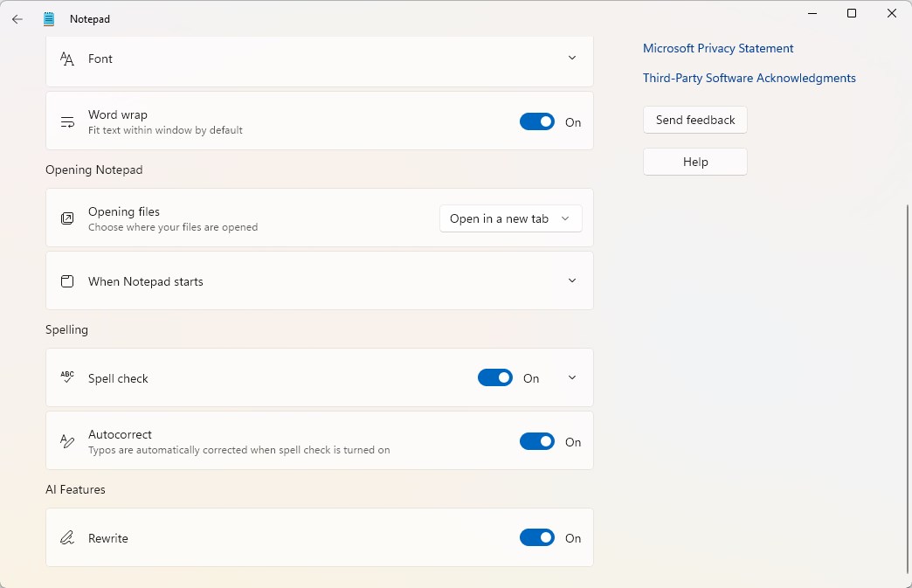Click the Spell check ABC icon
Viewport: 912px width, 588px height.
tap(67, 377)
